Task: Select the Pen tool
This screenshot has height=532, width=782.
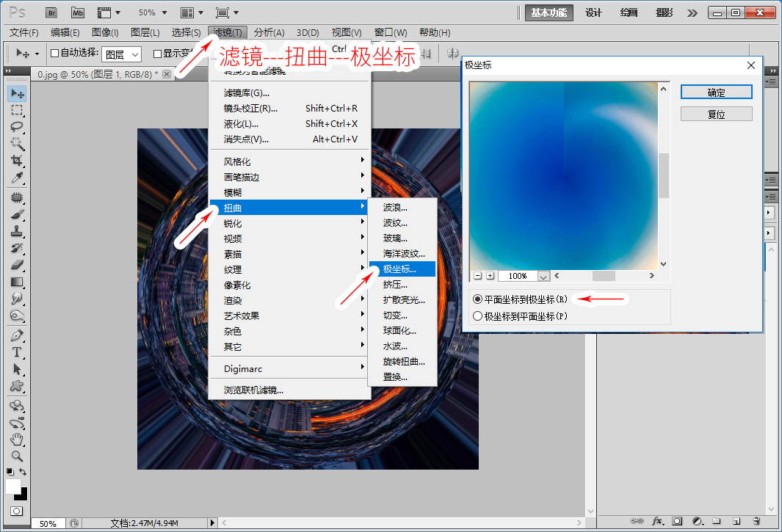Action: click(17, 335)
